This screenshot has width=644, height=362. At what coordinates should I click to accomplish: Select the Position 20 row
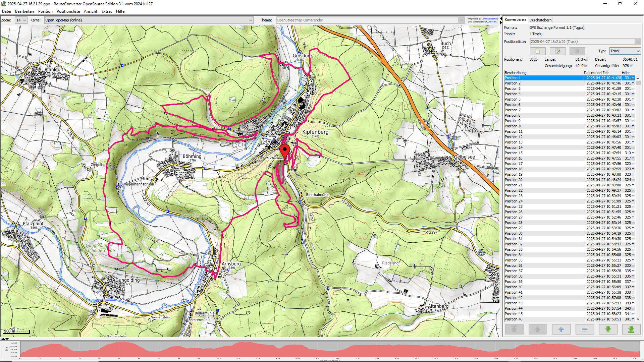[x=570, y=180]
